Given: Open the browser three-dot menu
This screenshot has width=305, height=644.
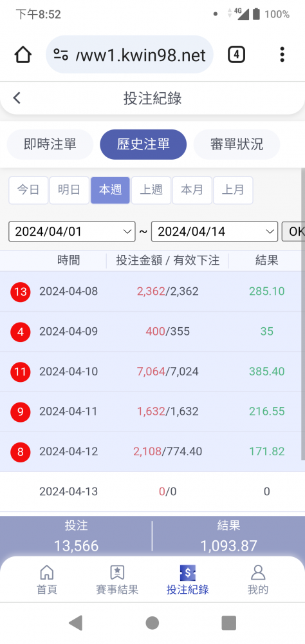Looking at the screenshot, I should point(282,55).
